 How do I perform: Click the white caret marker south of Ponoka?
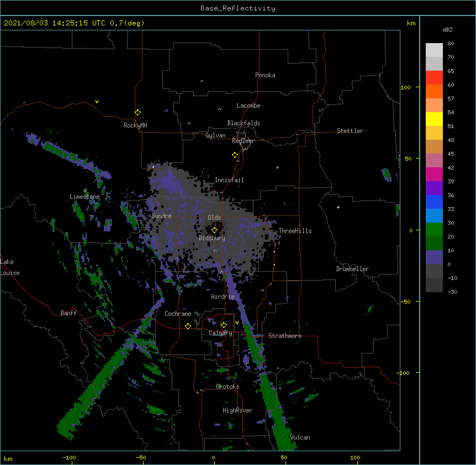coord(202,81)
